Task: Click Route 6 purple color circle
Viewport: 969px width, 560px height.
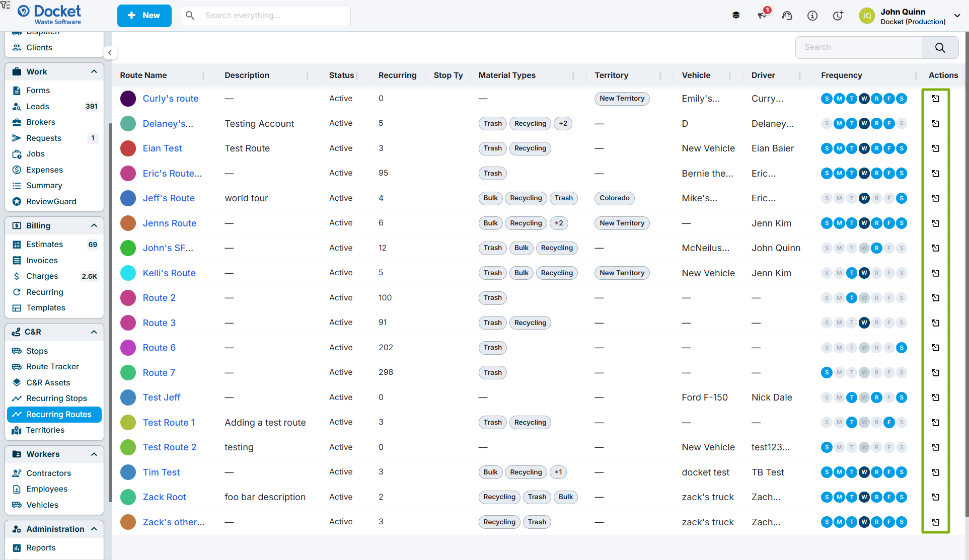Action: point(128,348)
